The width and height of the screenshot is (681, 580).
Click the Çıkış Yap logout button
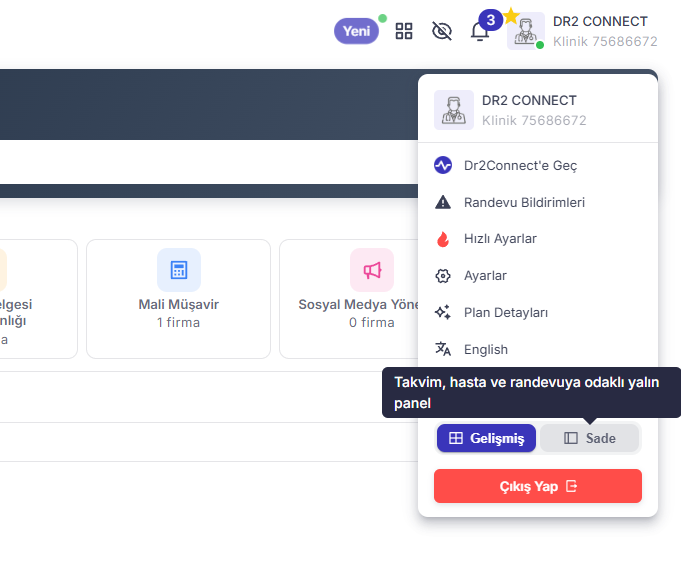538,486
